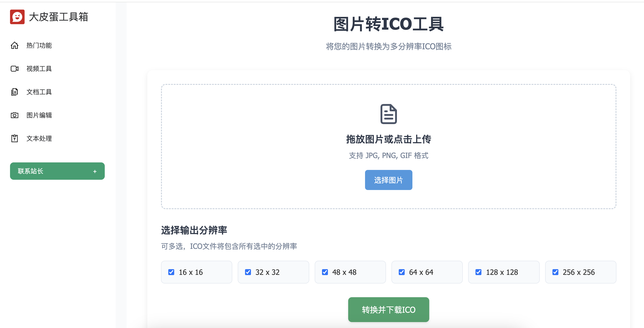Open the 视频工具 menu entry
This screenshot has width=644, height=328.
pyautogui.click(x=39, y=69)
